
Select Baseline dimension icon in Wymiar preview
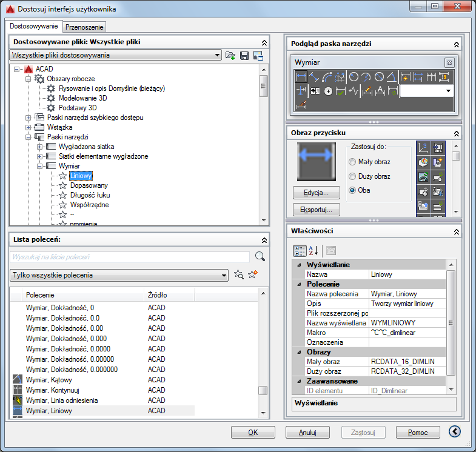418,77
